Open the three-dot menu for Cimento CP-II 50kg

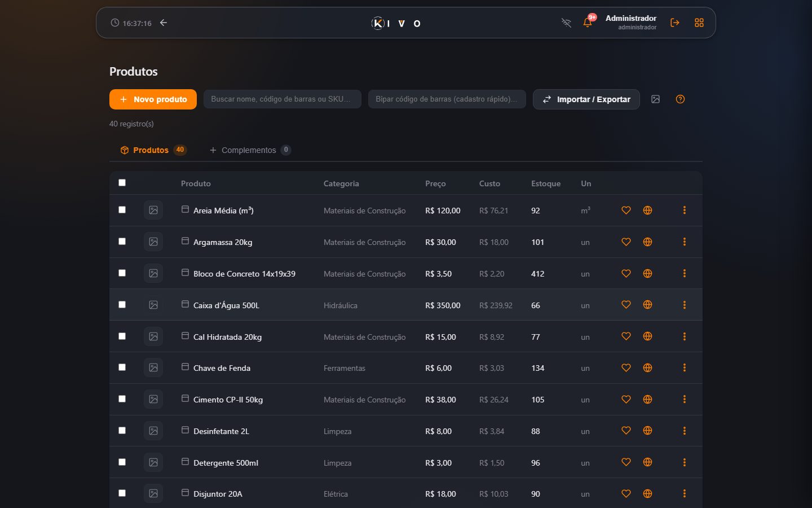click(x=685, y=399)
